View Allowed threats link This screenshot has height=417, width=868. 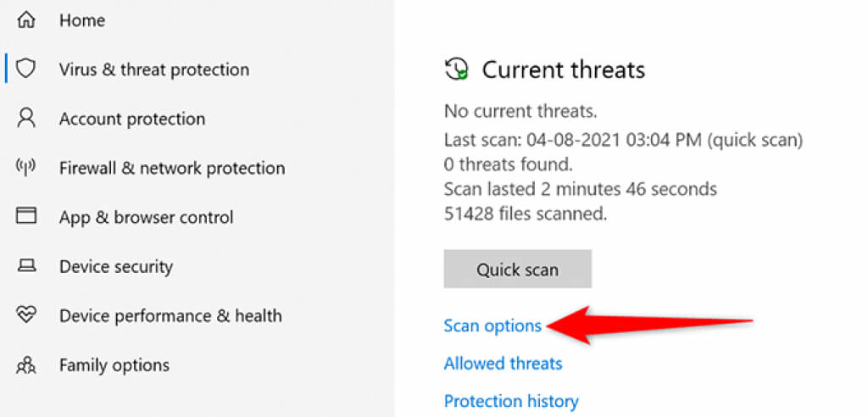click(x=503, y=364)
